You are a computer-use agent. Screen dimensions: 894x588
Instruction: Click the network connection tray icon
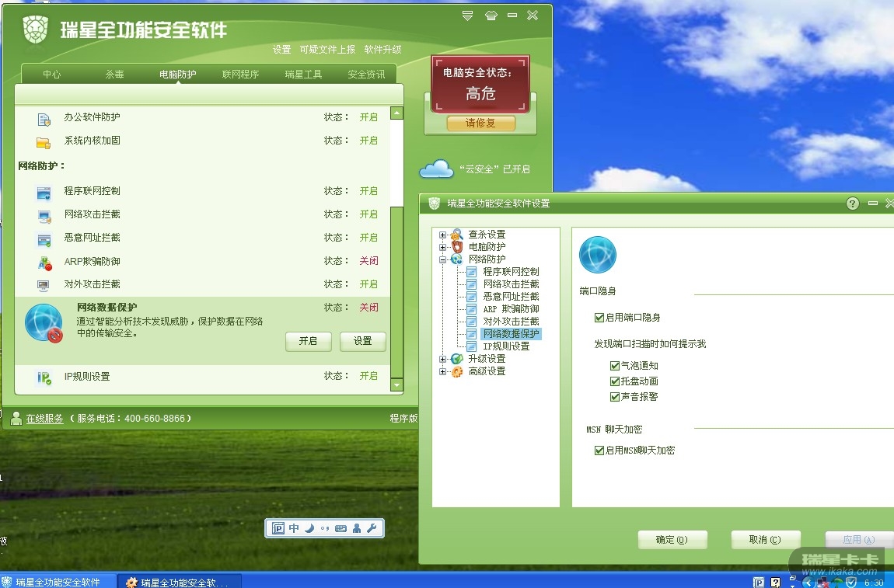pos(822,583)
